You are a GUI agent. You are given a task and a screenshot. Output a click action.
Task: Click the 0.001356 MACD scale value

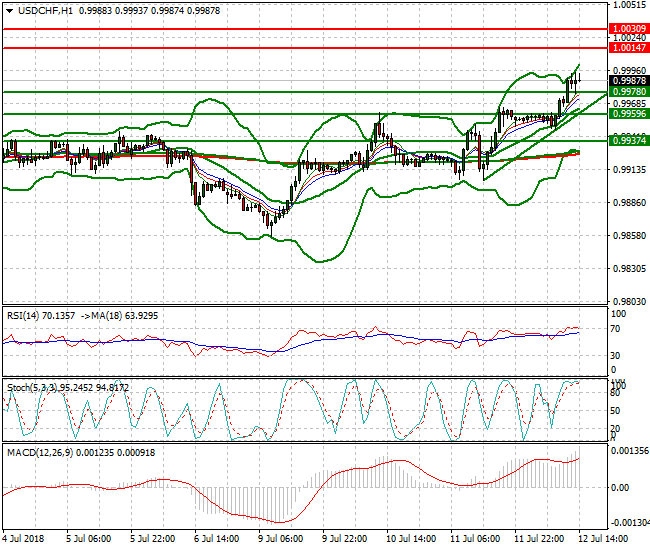(630, 451)
